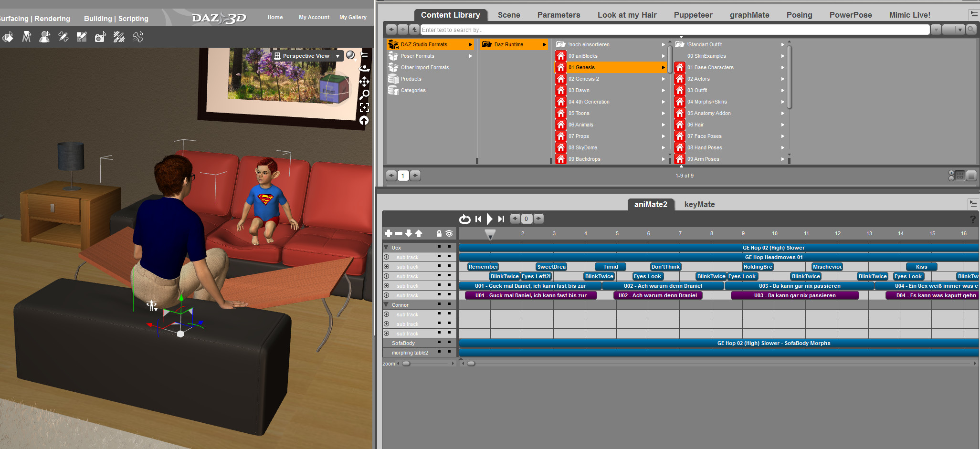
Task: Click the aniMate2 zoom slider handle
Action: tap(406, 364)
